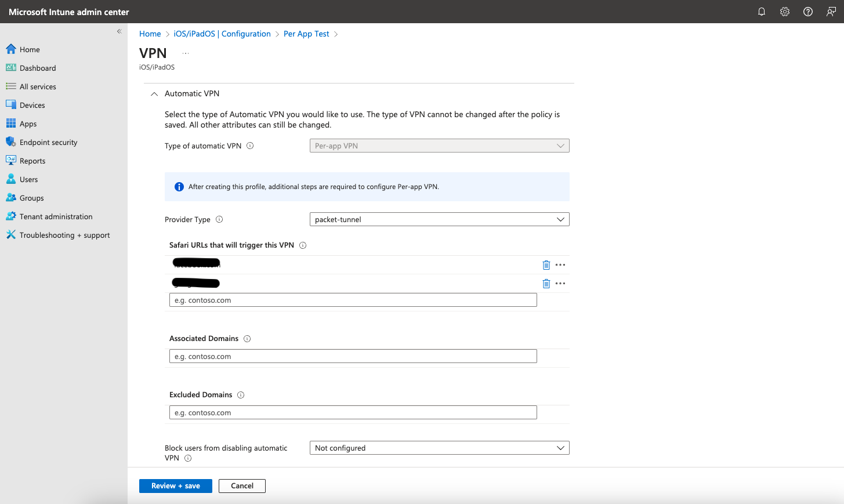The image size is (844, 504).
Task: Open Troubleshooting + support in sidebar
Action: 64,235
